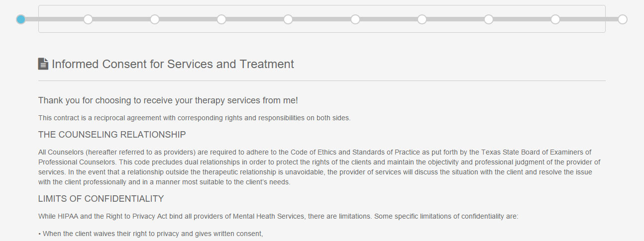Screen dimensions: 644x241
Task: Click the Thank you for choosing therapy line
Action: click(168, 100)
